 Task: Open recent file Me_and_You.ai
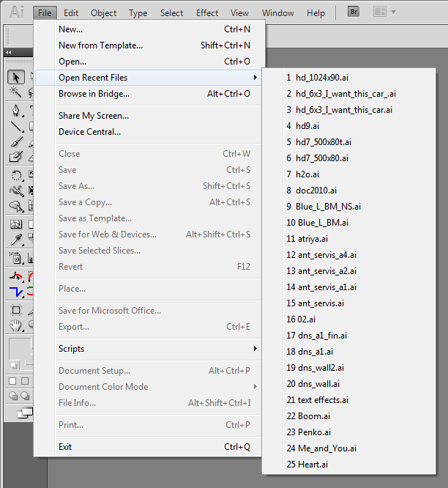coord(349,448)
